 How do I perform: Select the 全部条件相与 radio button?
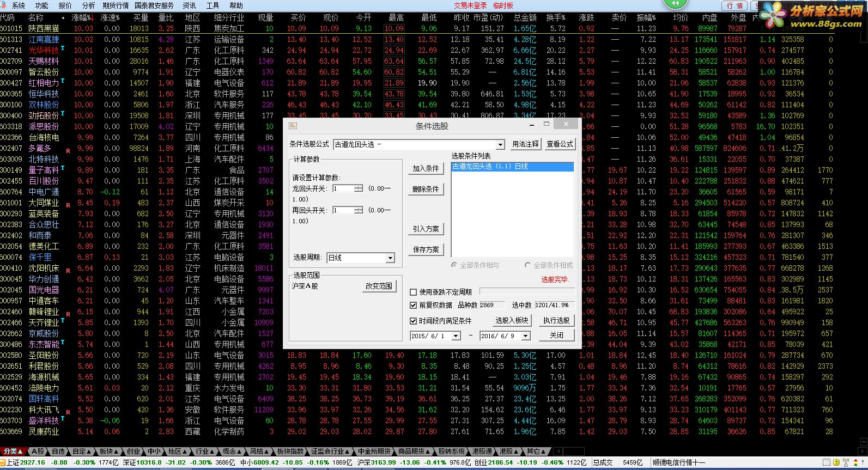coord(454,265)
